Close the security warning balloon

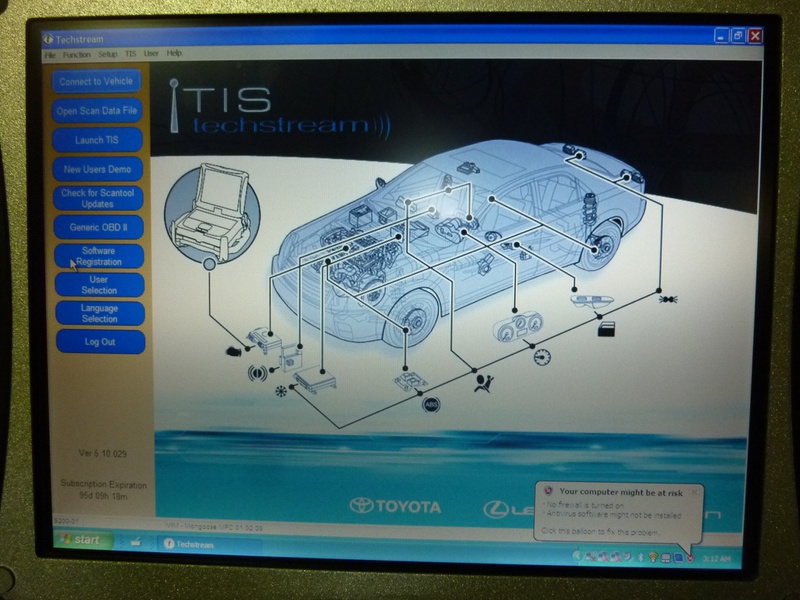click(x=694, y=492)
